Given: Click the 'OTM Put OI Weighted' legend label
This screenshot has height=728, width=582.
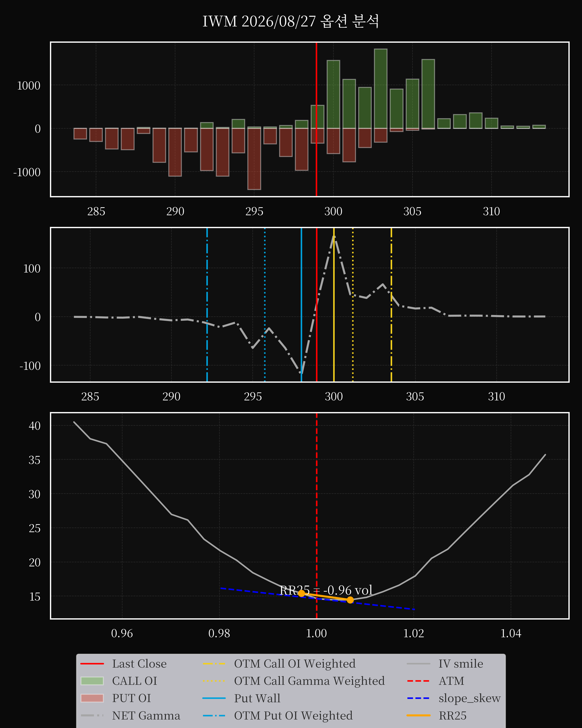Looking at the screenshot, I should (x=293, y=716).
